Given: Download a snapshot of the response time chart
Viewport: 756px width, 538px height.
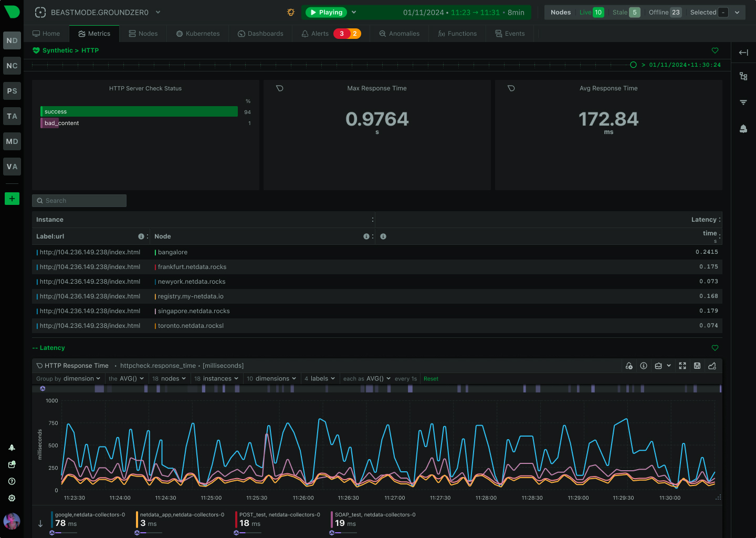Looking at the screenshot, I should tap(697, 366).
